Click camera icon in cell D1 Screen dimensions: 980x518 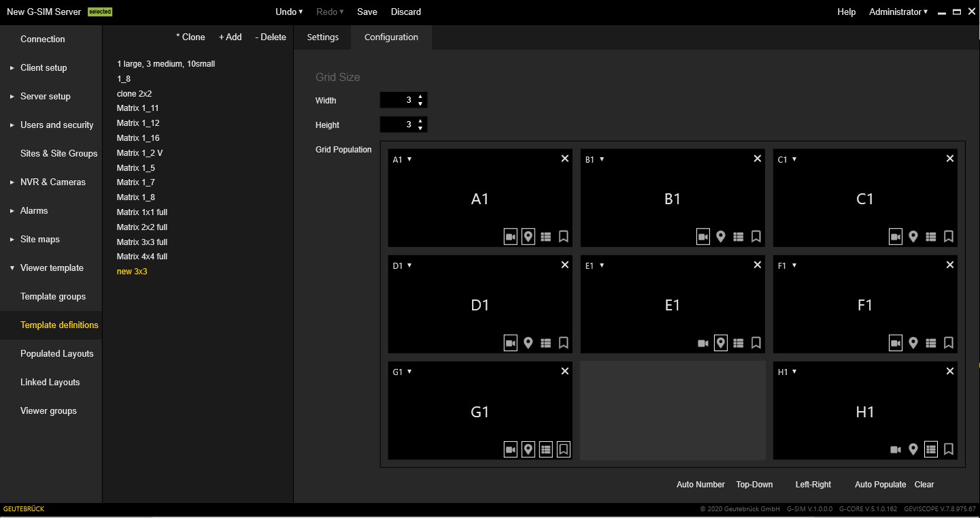point(510,343)
